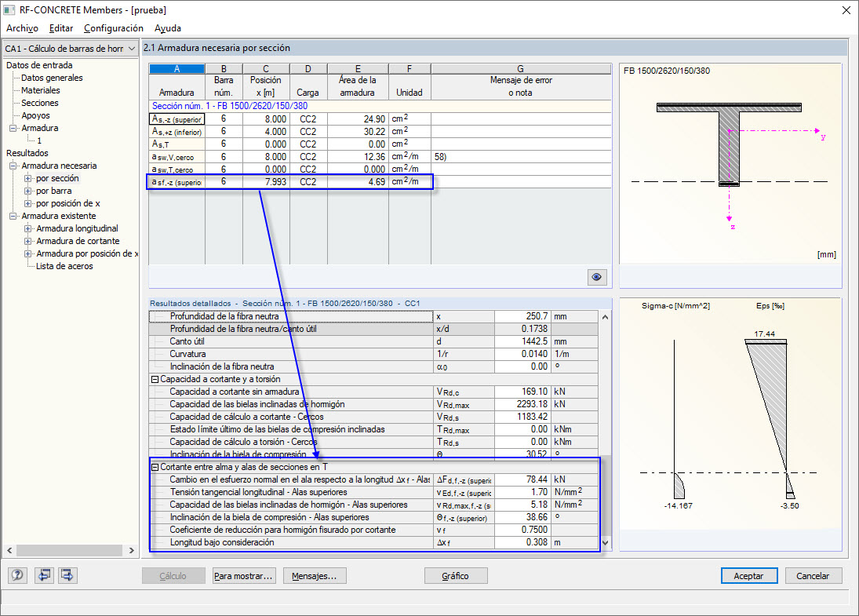This screenshot has height=616, width=859.
Task: Collapse 'Cortante entre alma y alas' group
Action: coord(155,468)
